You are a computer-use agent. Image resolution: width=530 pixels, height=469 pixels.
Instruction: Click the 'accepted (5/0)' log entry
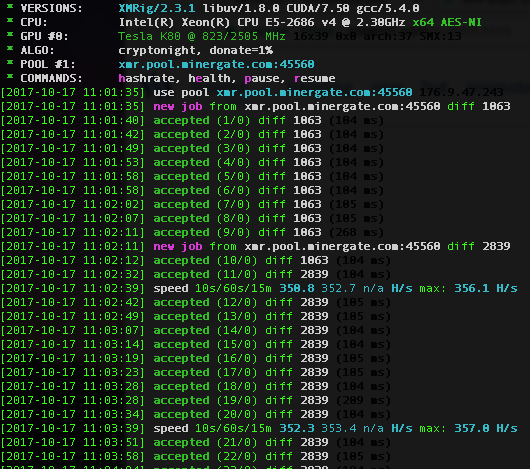tap(192, 176)
